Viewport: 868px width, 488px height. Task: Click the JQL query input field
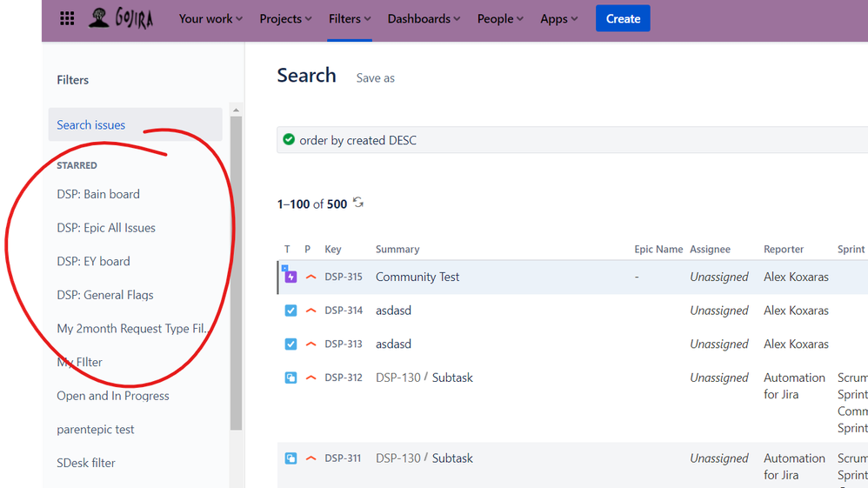coord(572,140)
